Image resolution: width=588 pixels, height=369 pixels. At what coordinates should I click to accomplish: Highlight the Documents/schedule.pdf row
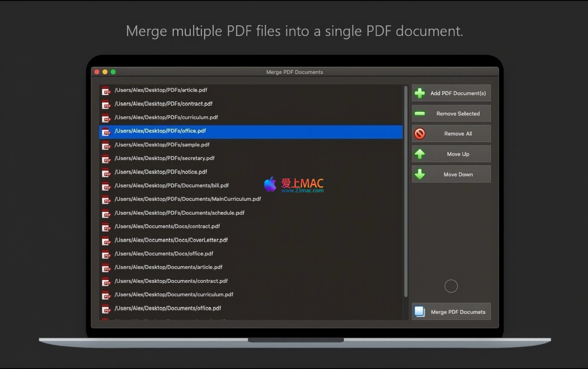(179, 213)
